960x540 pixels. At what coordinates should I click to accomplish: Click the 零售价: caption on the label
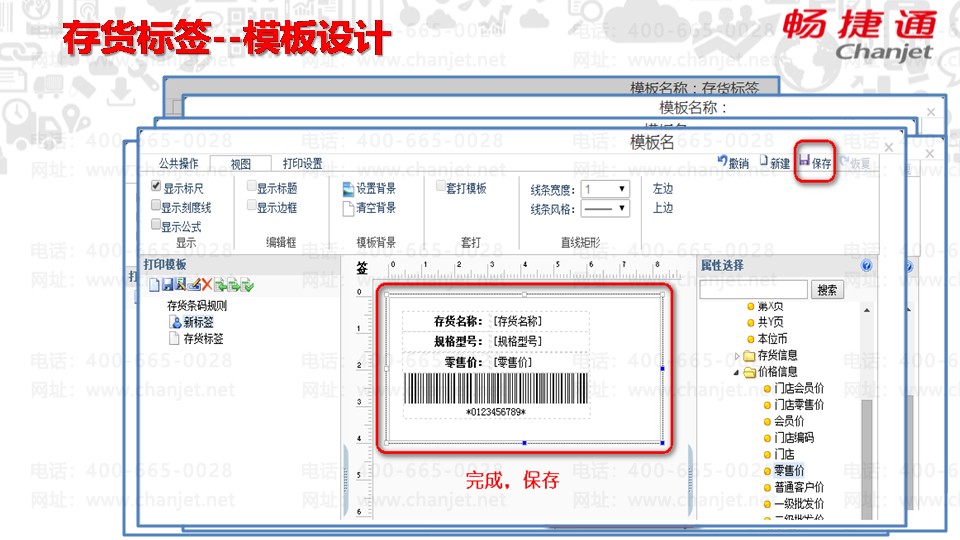(x=463, y=362)
